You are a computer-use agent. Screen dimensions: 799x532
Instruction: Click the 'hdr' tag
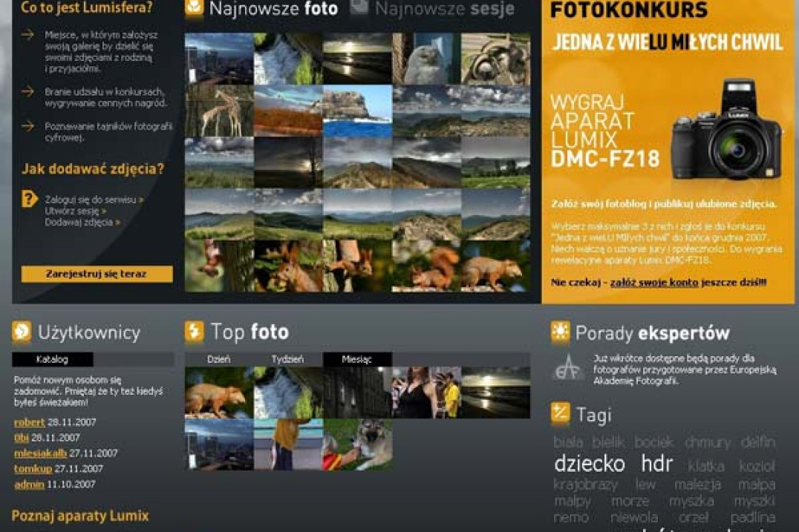click(x=657, y=464)
